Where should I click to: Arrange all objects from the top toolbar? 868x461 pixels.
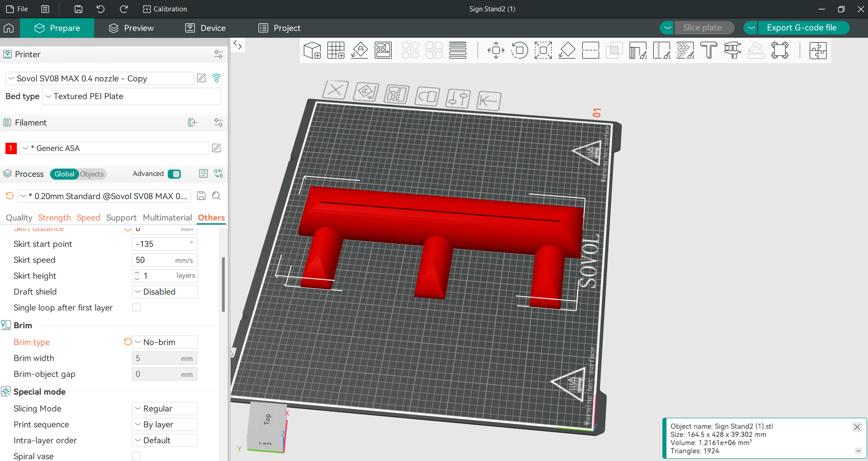pos(383,50)
